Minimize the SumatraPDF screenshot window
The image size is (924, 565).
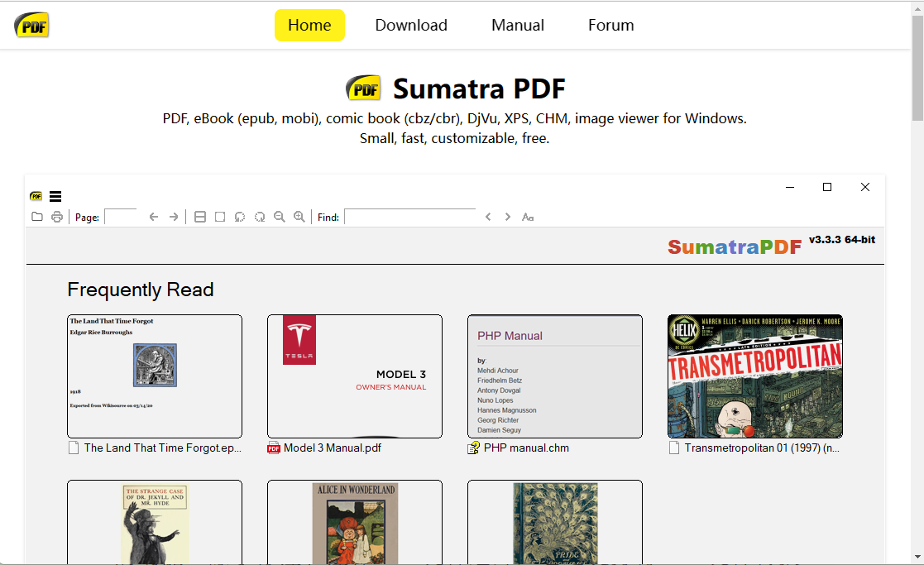790,187
